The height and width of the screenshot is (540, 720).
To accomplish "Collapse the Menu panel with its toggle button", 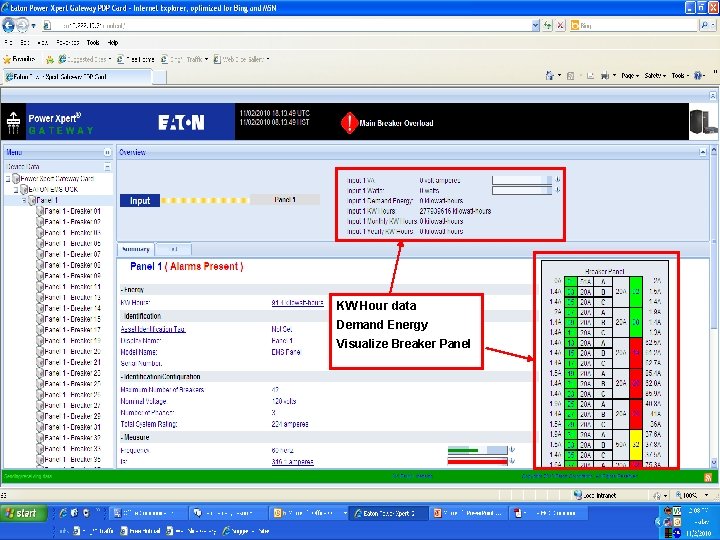I will pyautogui.click(x=107, y=152).
